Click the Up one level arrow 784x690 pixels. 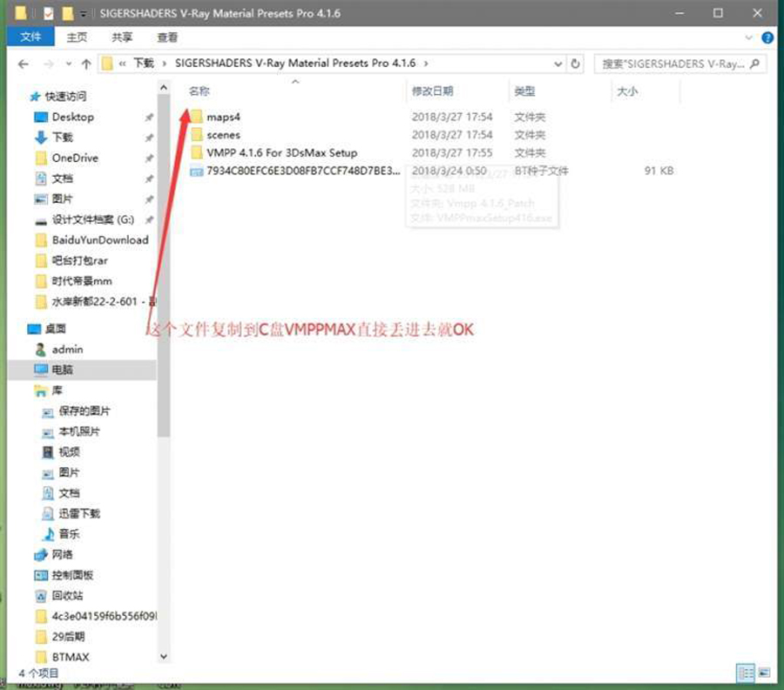(x=86, y=64)
